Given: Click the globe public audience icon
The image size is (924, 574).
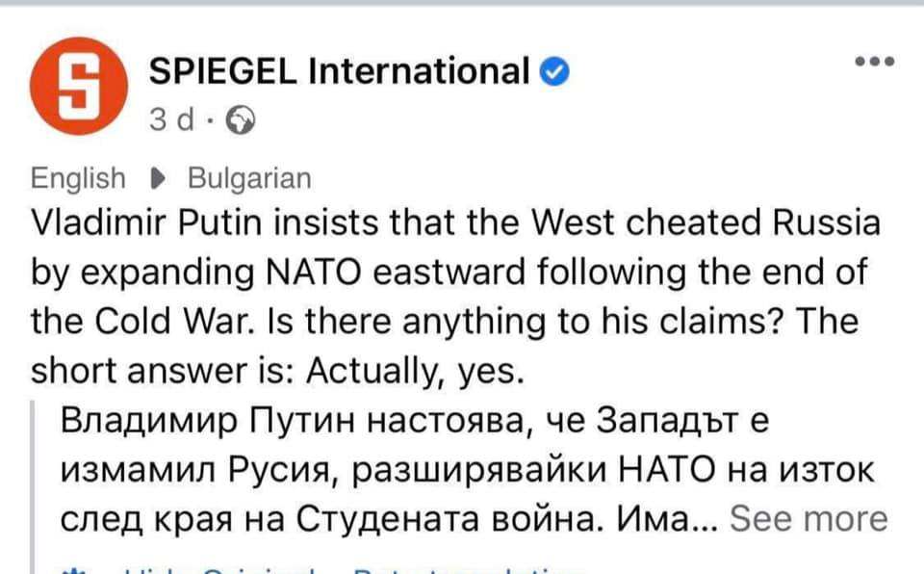Looking at the screenshot, I should (241, 119).
